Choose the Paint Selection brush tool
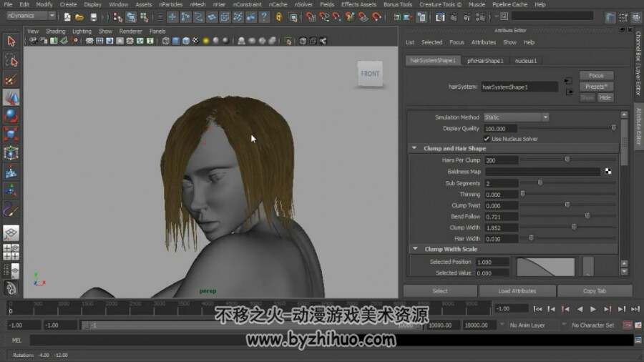 pos(11,79)
